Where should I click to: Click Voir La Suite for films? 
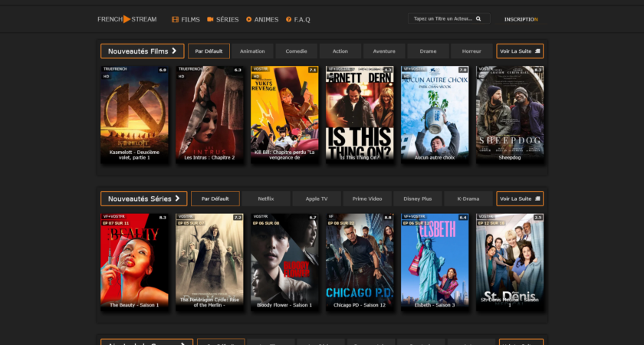[x=520, y=51]
